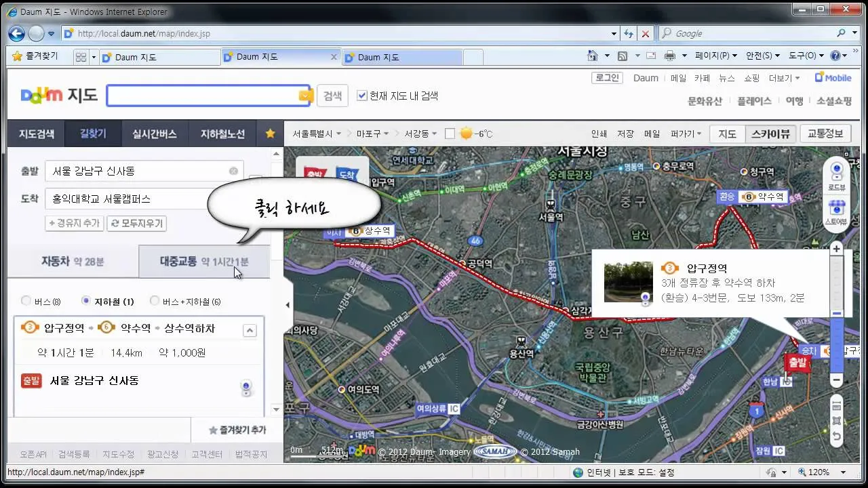Click the roadview icon beside 서울 강남구 신사동

246,388
